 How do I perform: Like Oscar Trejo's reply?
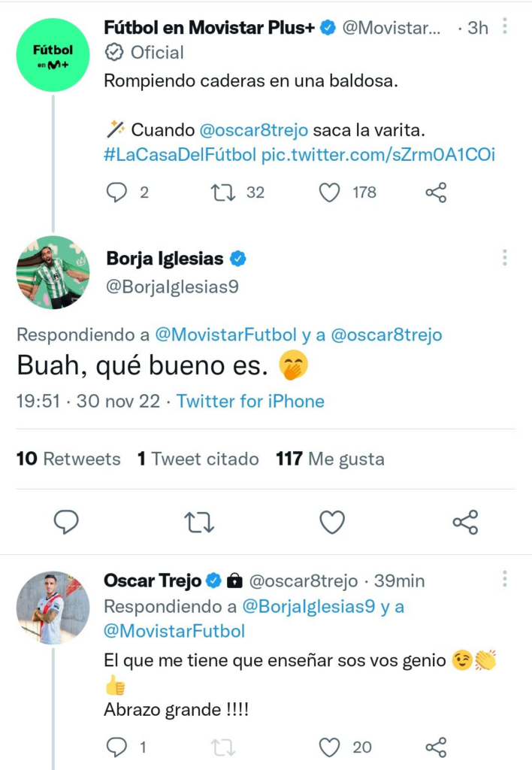click(x=330, y=747)
